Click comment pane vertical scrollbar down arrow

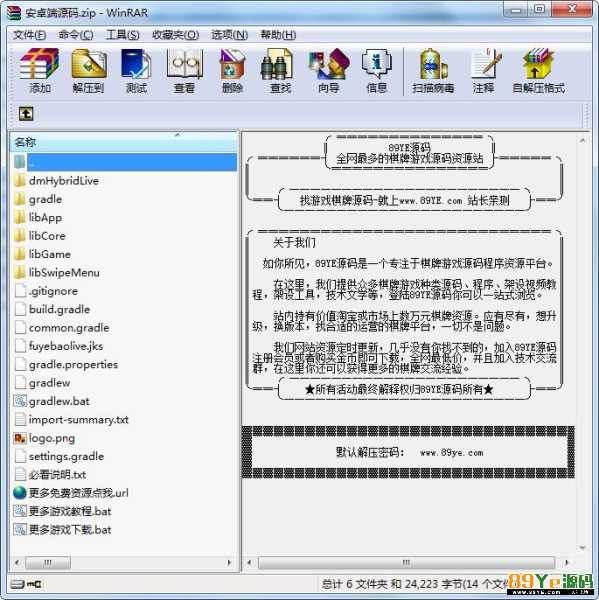point(582,548)
